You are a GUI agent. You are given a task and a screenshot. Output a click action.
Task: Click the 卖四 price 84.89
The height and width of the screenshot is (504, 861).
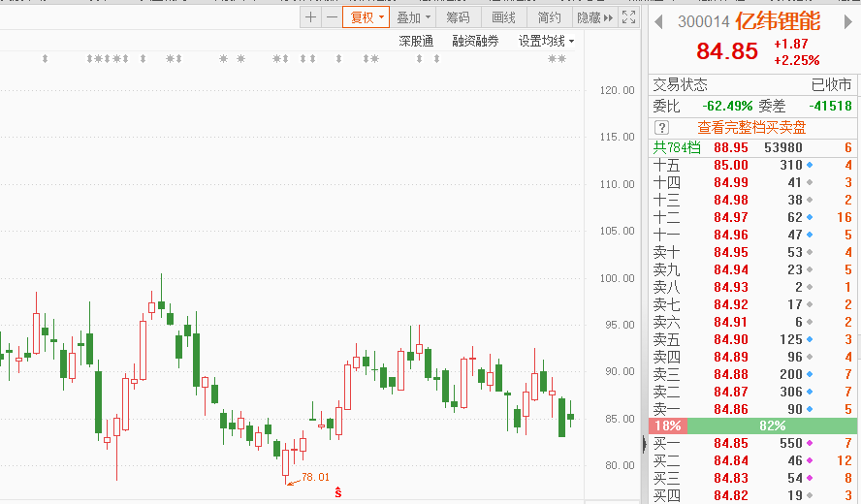pos(731,358)
